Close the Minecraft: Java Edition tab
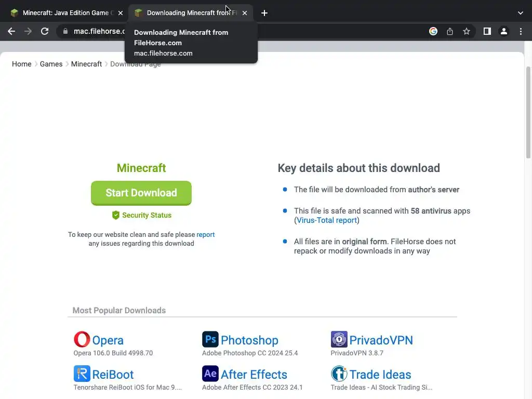Image resolution: width=532 pixels, height=399 pixels. [x=121, y=13]
